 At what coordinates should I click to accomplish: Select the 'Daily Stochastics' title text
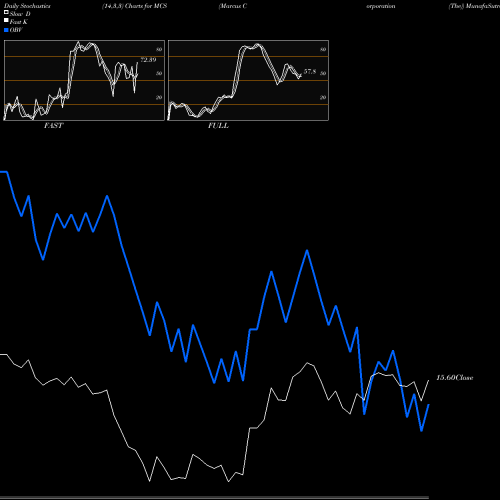coord(27,6)
